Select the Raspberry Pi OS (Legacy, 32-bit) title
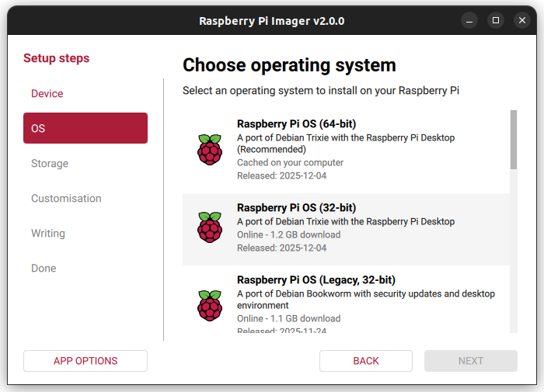Image resolution: width=544 pixels, height=392 pixels. pyautogui.click(x=317, y=279)
